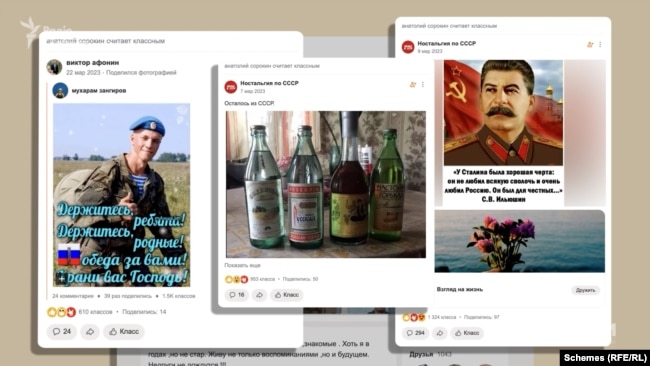Image resolution: width=650 pixels, height=366 pixels.
Task: Open more options menu in Stalin post
Action: click(600, 44)
